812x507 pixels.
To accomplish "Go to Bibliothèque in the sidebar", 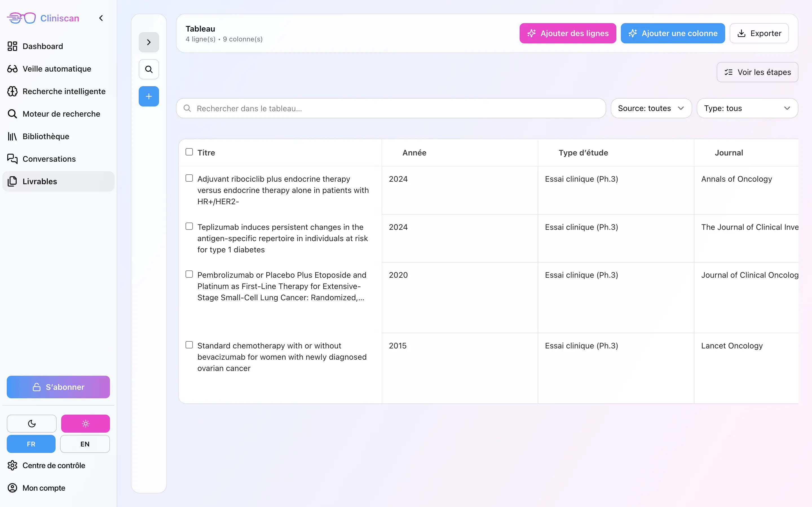I will pos(46,137).
